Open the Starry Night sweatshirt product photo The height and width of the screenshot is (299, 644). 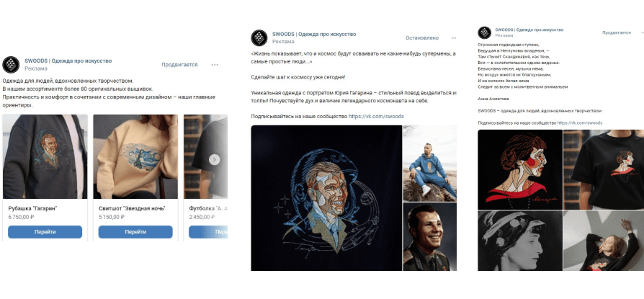[135, 156]
